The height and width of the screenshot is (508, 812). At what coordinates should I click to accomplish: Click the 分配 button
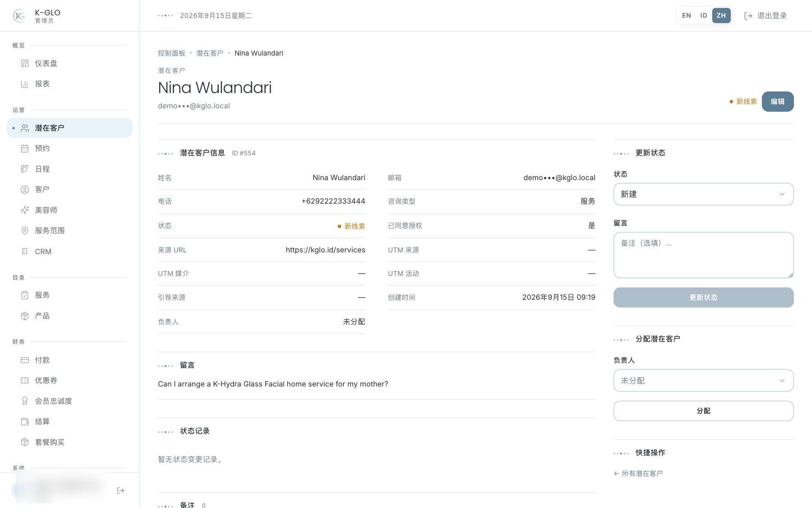703,411
